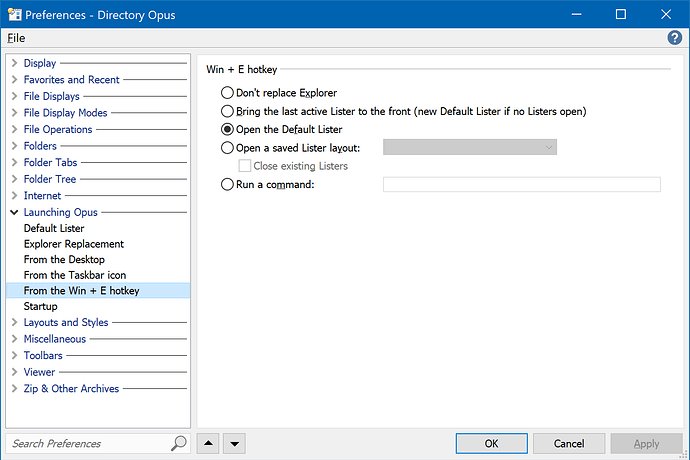This screenshot has width=690, height=460.
Task: Expand the Viewer category
Action: tap(15, 372)
